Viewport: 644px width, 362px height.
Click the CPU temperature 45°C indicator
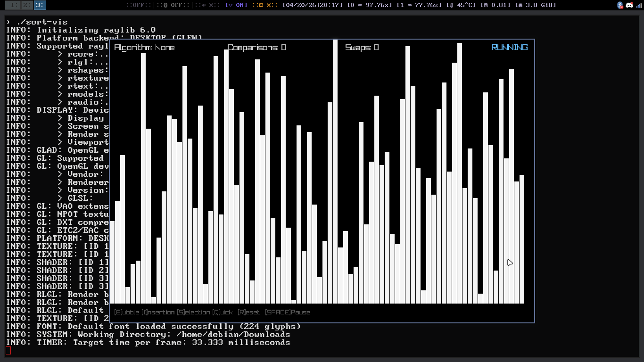[x=461, y=5]
